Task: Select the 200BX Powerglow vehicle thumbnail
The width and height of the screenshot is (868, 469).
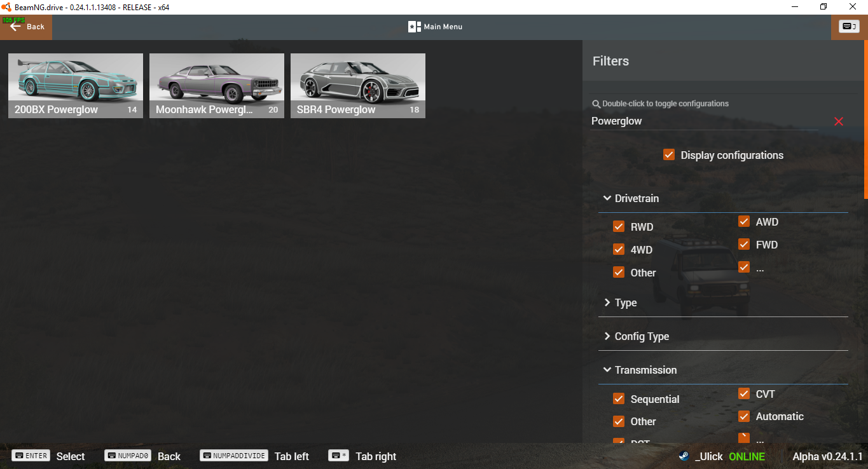Action: pos(76,86)
